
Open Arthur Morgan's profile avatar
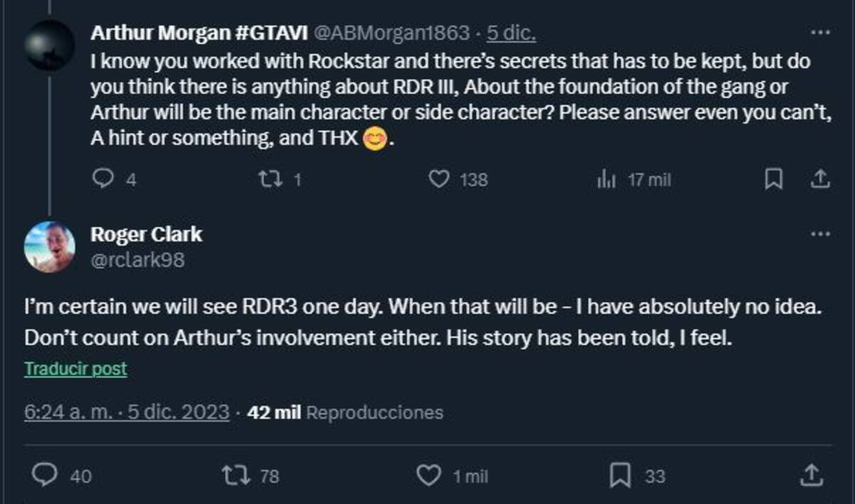(49, 46)
